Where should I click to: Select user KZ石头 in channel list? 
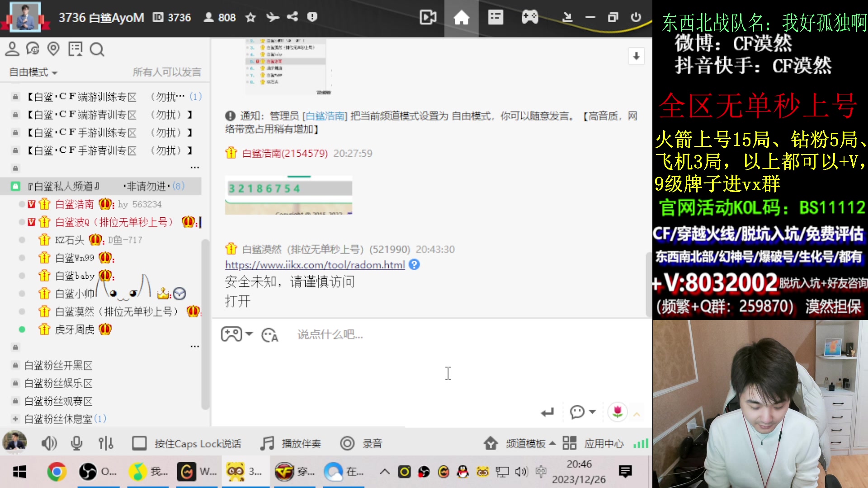click(69, 240)
